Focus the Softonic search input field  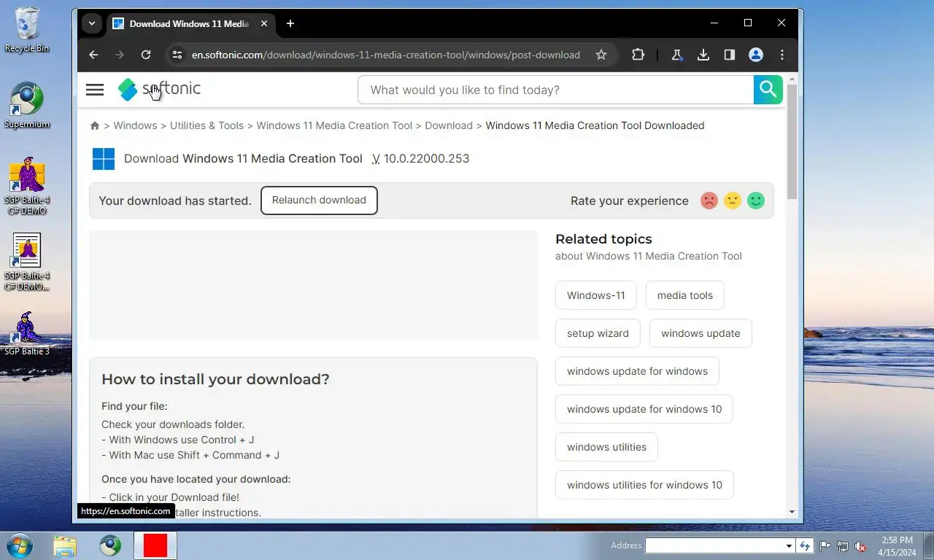pos(555,90)
